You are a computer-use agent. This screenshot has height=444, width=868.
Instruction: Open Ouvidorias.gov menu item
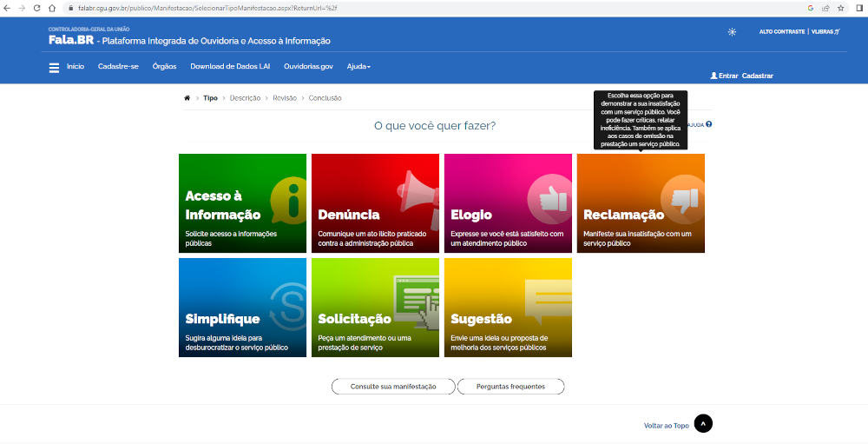[x=308, y=67]
